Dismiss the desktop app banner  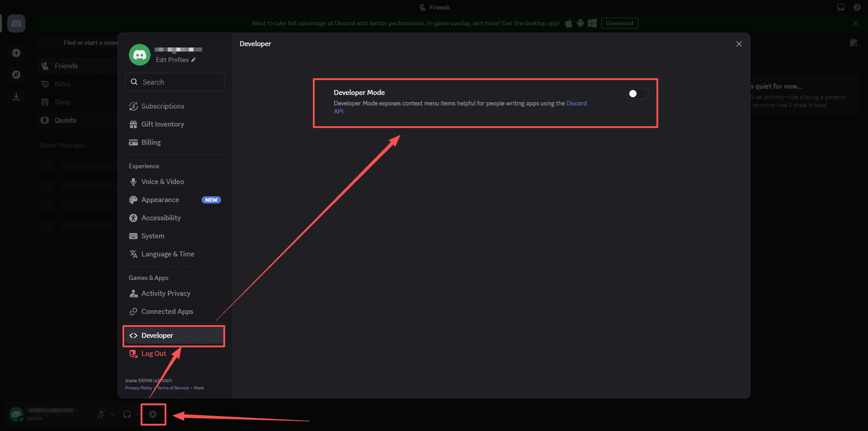855,23
